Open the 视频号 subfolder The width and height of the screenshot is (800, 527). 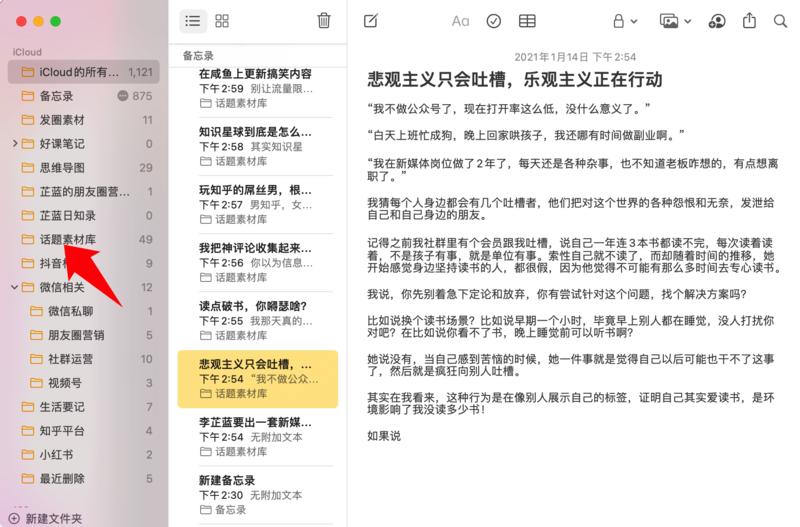(84, 383)
